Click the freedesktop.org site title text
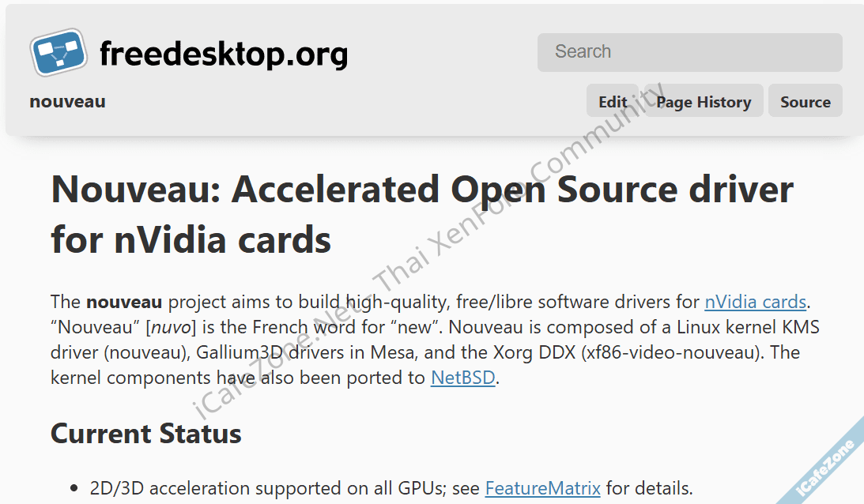The image size is (864, 504). 223,54
